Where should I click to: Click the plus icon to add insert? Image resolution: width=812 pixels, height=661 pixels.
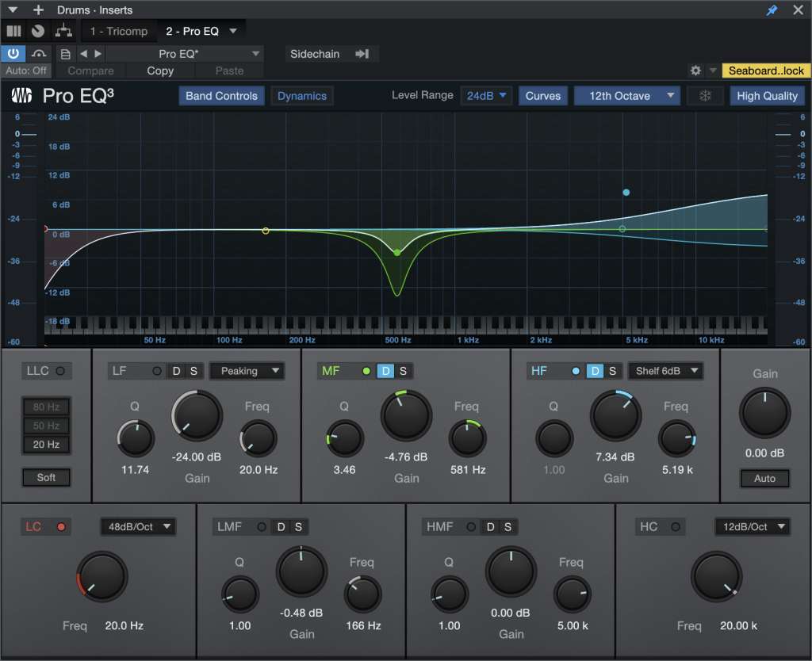(38, 10)
